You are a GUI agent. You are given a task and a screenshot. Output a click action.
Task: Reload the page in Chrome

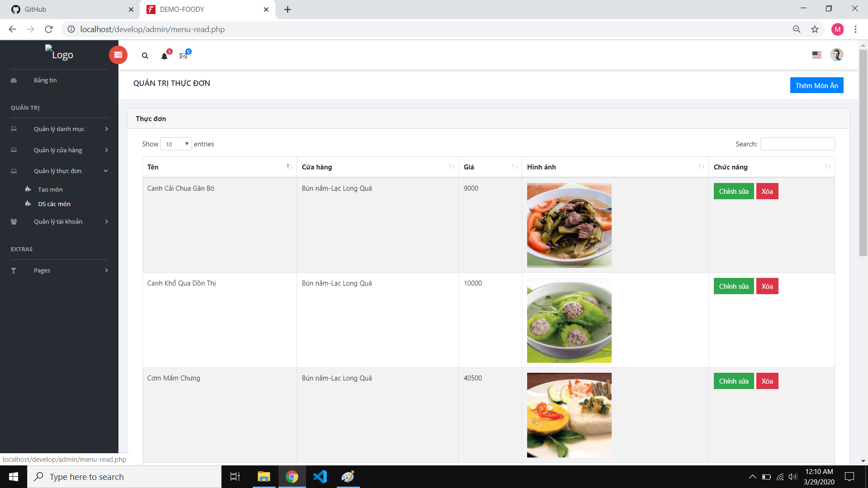(x=49, y=29)
